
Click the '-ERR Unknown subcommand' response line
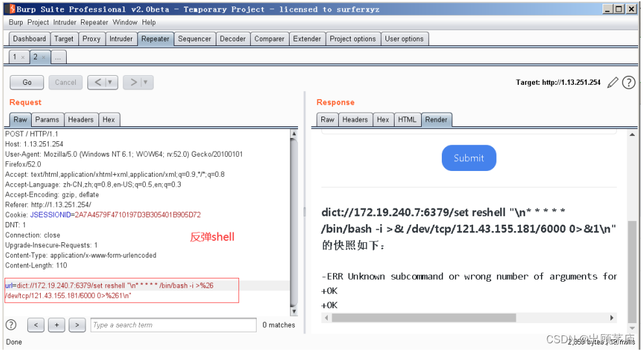coord(468,277)
